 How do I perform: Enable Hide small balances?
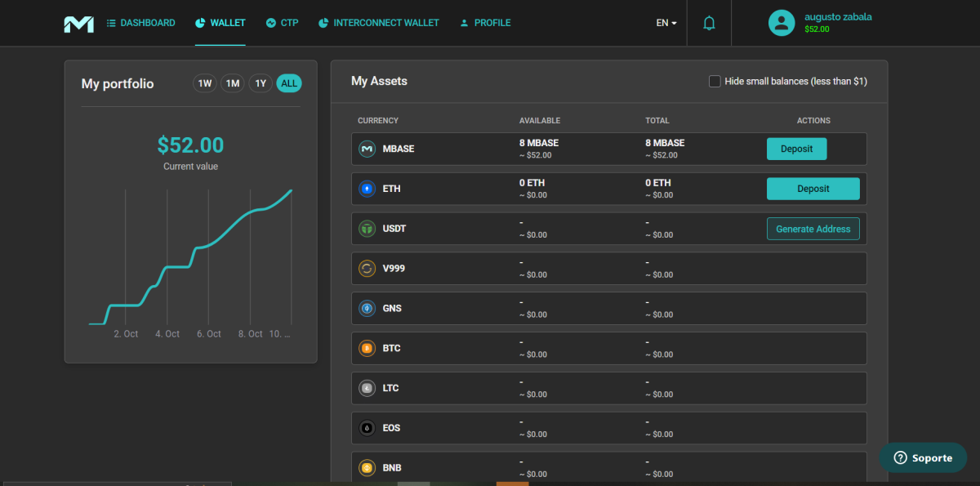coord(715,81)
